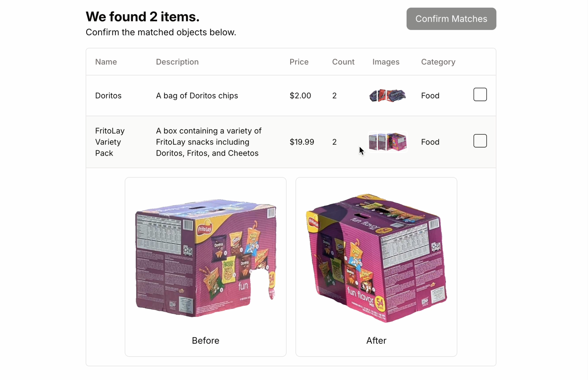This screenshot has width=588, height=380.
Task: Select the FritoLay Variety Pack name
Action: tap(110, 142)
